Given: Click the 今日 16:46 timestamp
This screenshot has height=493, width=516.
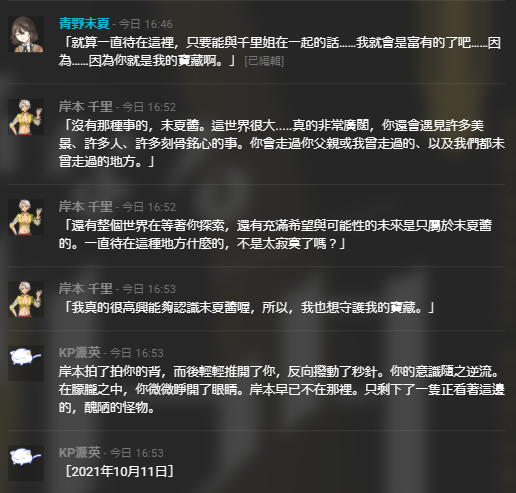Looking at the screenshot, I should click(x=146, y=24).
